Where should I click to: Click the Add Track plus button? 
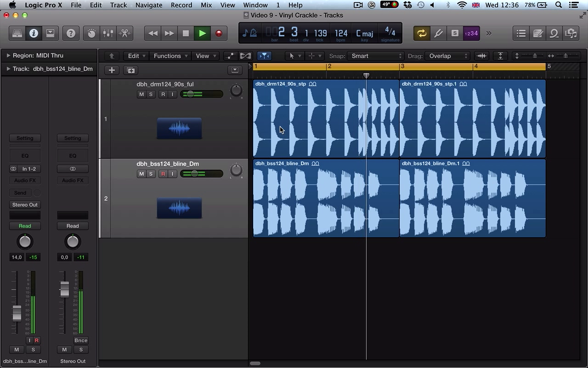point(111,70)
